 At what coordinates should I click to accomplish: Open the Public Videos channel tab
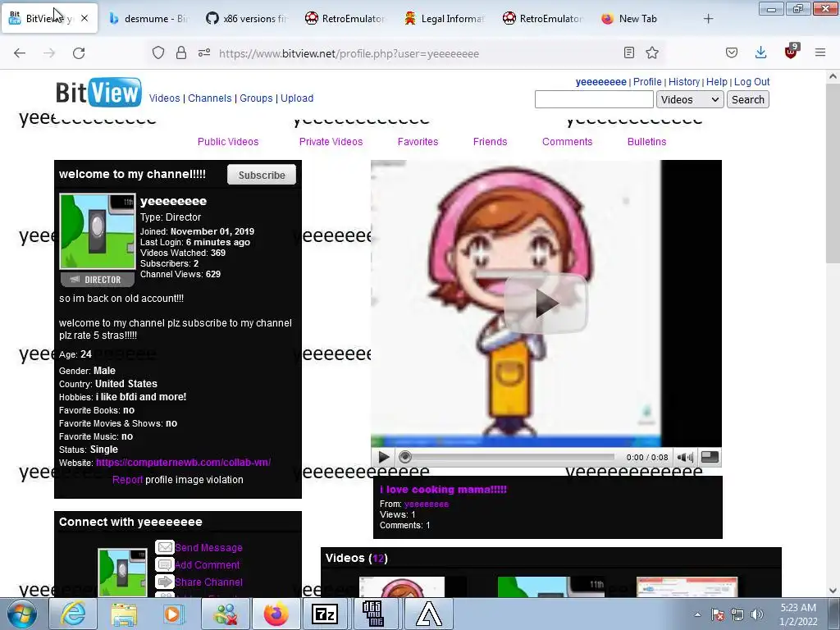(x=228, y=141)
